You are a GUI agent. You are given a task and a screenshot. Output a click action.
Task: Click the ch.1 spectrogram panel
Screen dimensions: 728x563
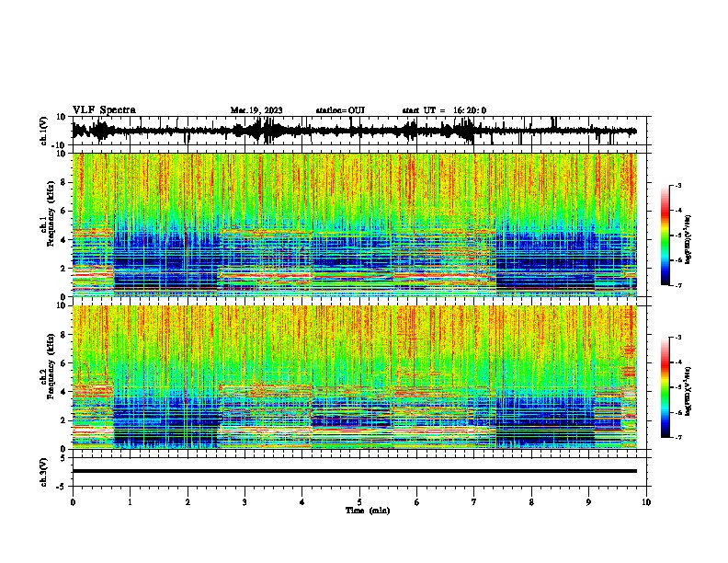coord(354,224)
